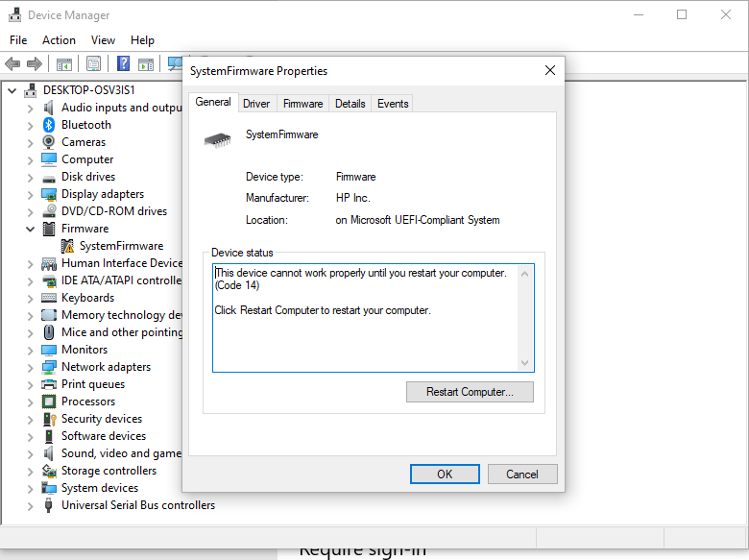Expand the Computer node
The width and height of the screenshot is (749, 560).
pos(30,160)
